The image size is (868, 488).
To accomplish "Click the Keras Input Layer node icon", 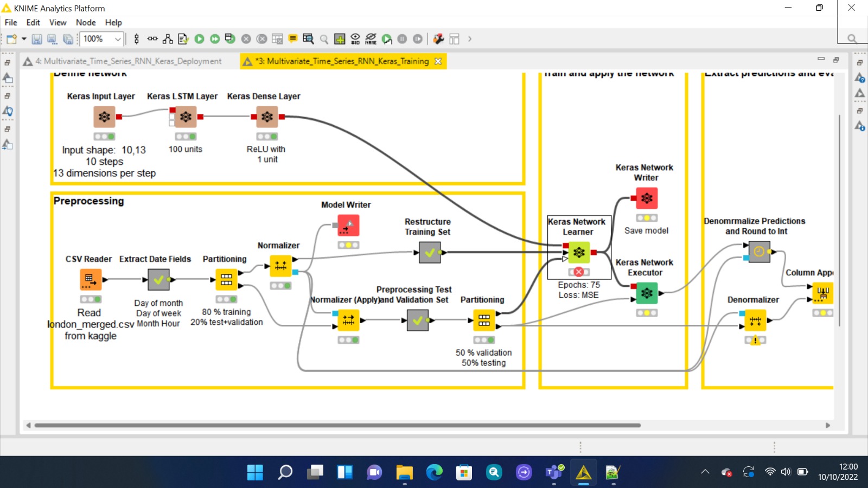I will tap(104, 117).
